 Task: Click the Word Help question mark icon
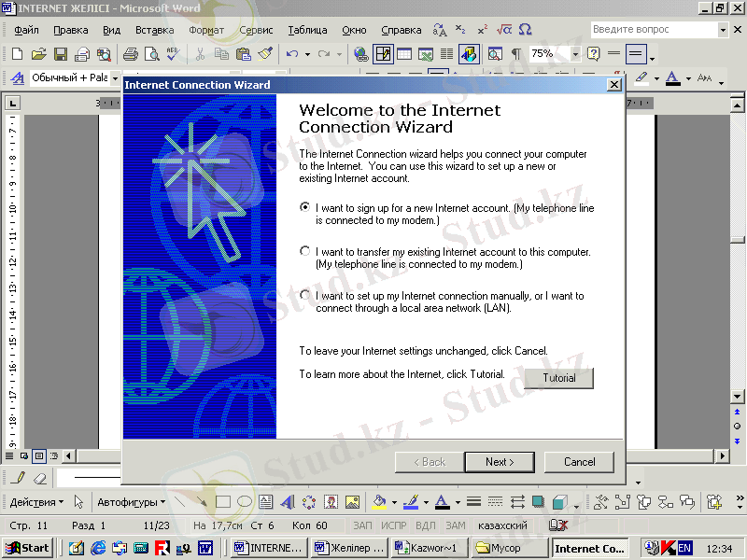(x=593, y=53)
